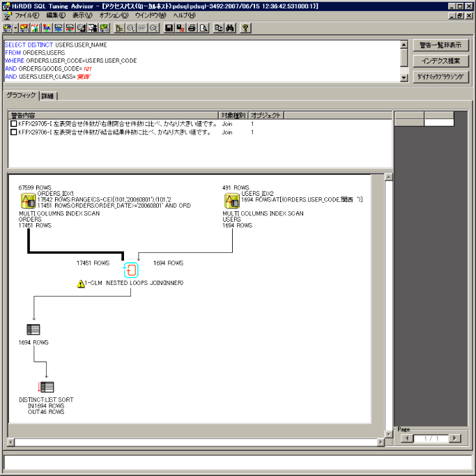Tick the KFPX29705-I warning checkbox

pyautogui.click(x=13, y=123)
